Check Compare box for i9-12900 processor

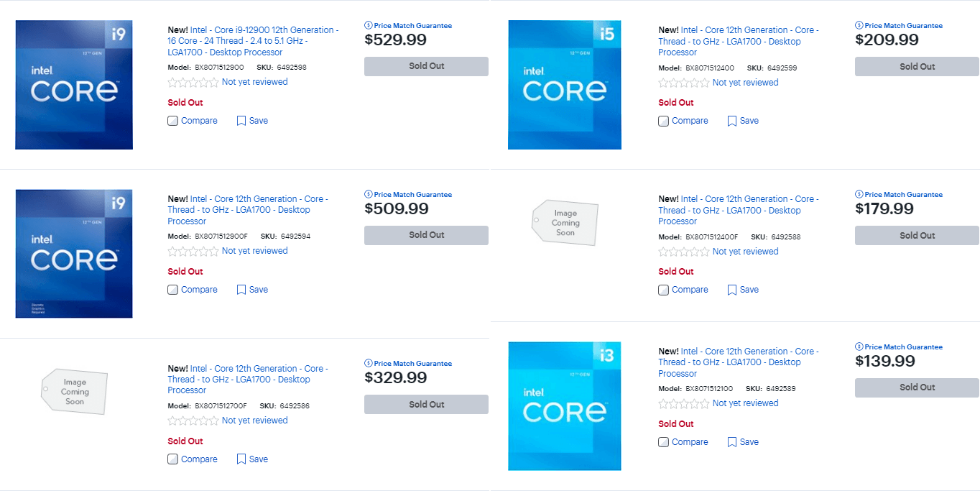pyautogui.click(x=172, y=121)
